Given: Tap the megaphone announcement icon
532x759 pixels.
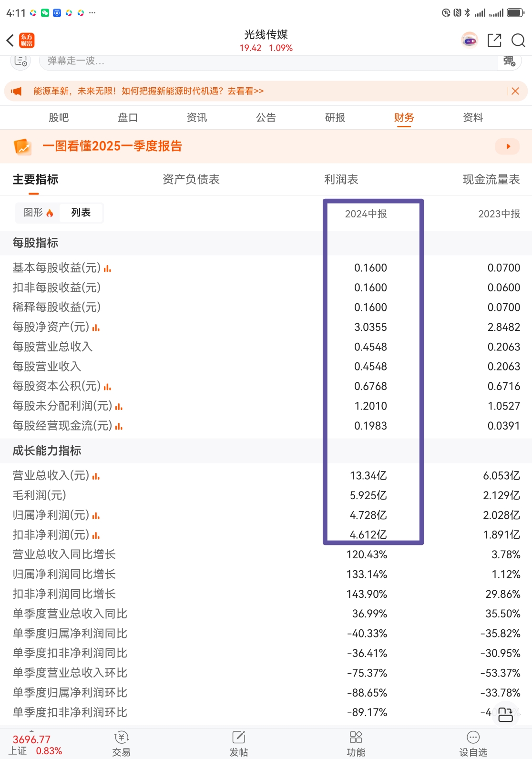Looking at the screenshot, I should (x=17, y=91).
